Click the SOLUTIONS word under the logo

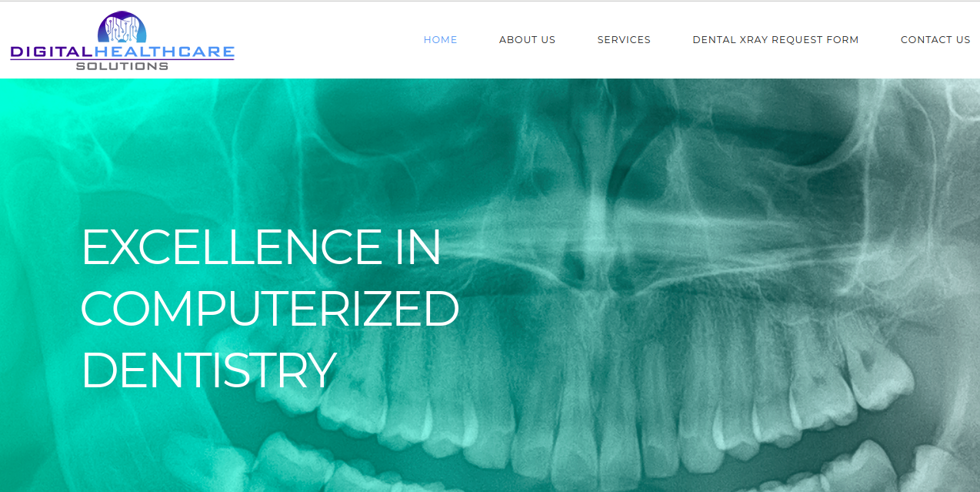pyautogui.click(x=122, y=66)
